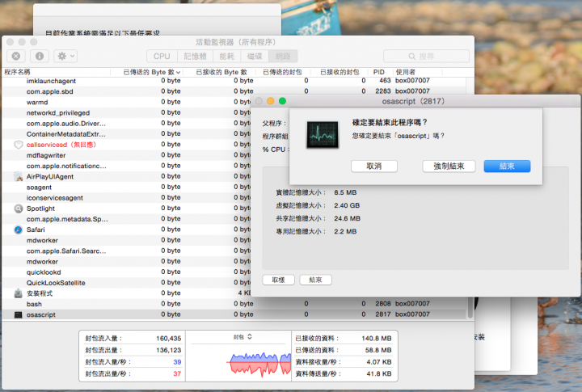Screen dimensions: 582x392
Task: Select the com.apple.metadata.Sp process row
Action: [x=126, y=219]
